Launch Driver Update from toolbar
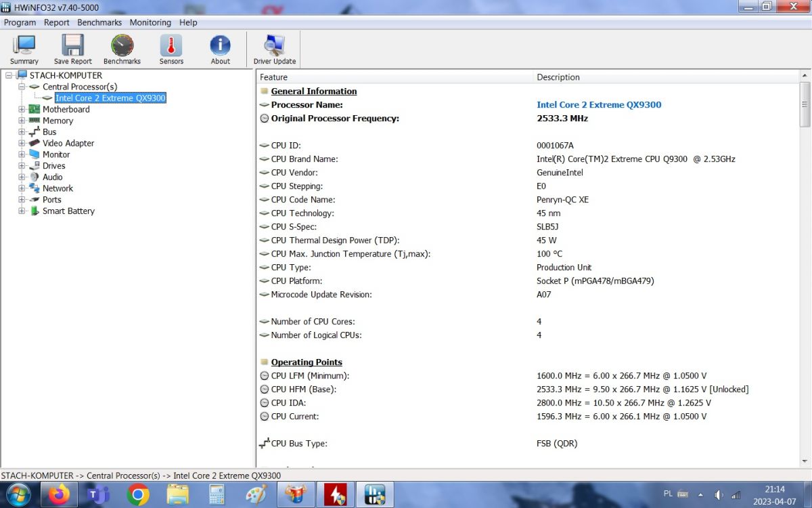This screenshot has width=812, height=508. tap(275, 49)
